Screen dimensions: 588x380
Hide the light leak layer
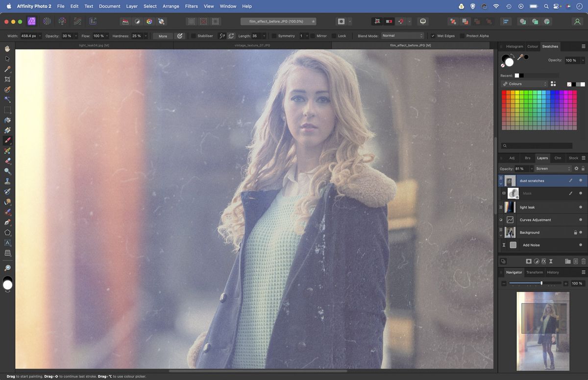click(581, 207)
